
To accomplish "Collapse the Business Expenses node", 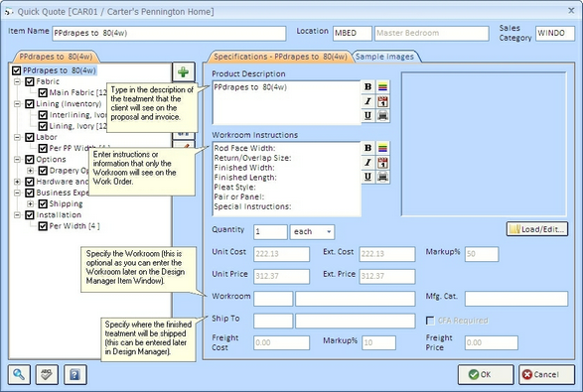I will tap(17, 193).
